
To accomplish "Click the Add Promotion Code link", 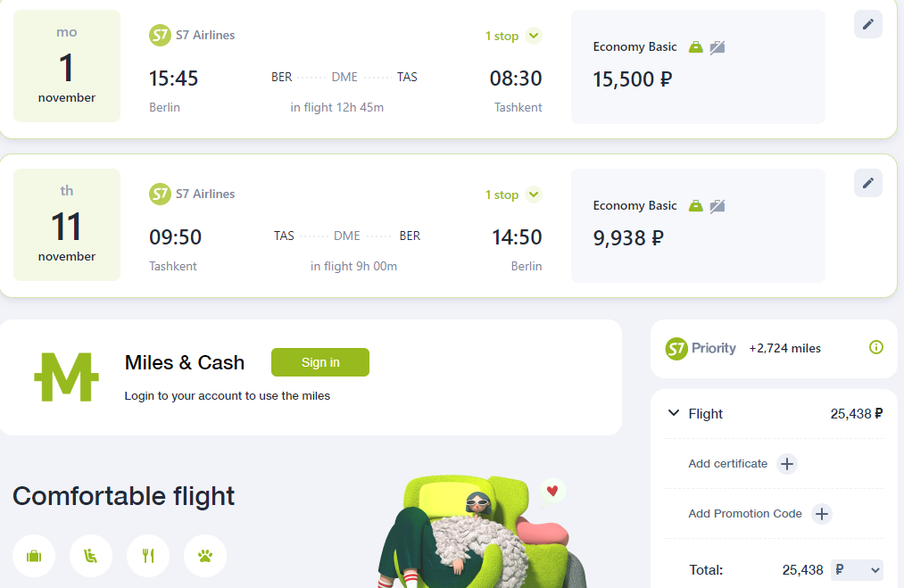I will coord(745,514).
